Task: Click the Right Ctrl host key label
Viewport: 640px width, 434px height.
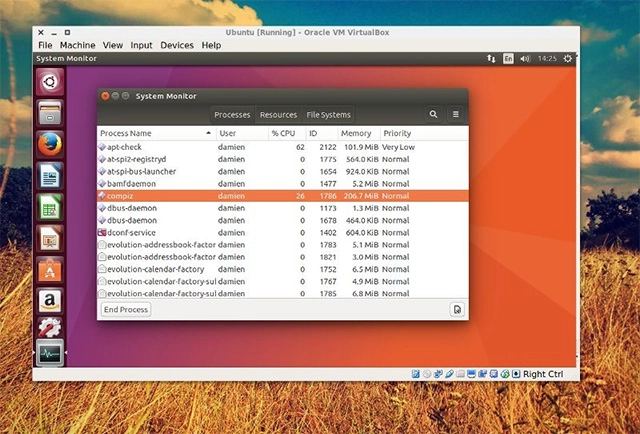Action: coord(543,374)
